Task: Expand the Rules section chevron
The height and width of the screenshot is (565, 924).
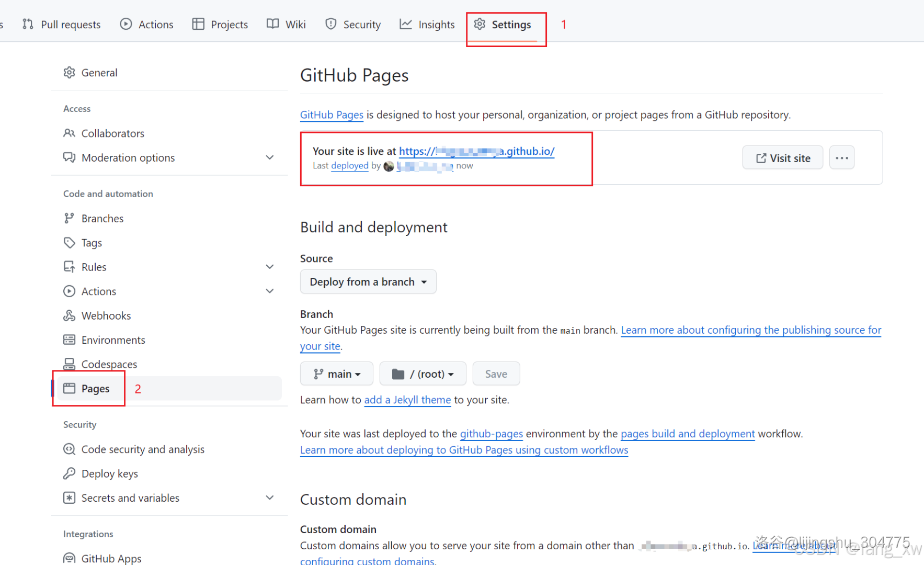Action: coord(270,267)
